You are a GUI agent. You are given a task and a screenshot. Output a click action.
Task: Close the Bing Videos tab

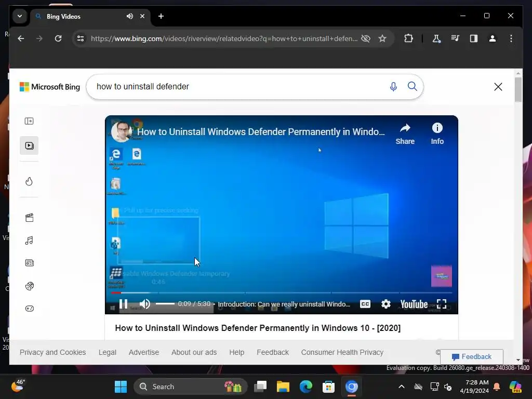pos(142,16)
